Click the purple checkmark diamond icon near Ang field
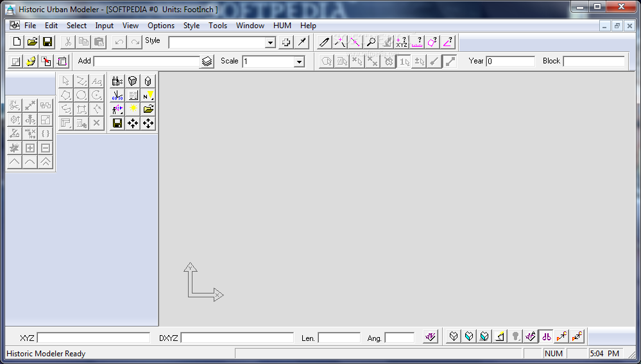Image resolution: width=641 pixels, height=364 pixels. pyautogui.click(x=431, y=336)
